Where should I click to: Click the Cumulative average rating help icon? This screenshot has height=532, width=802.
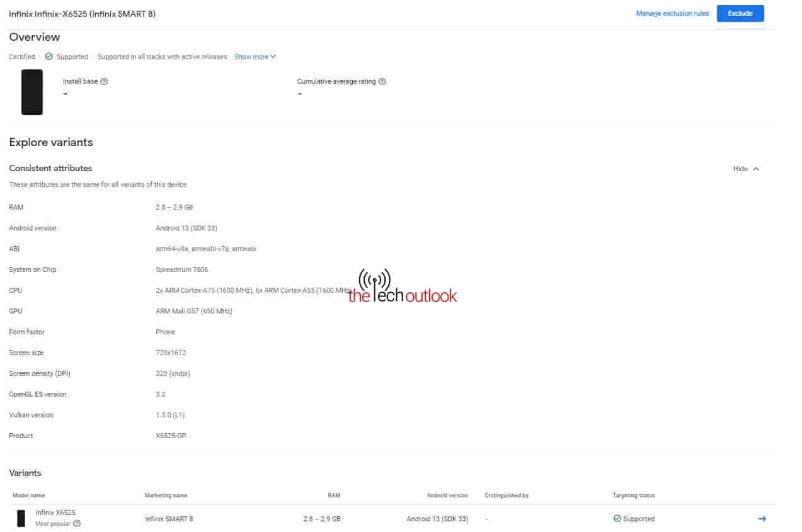point(383,81)
